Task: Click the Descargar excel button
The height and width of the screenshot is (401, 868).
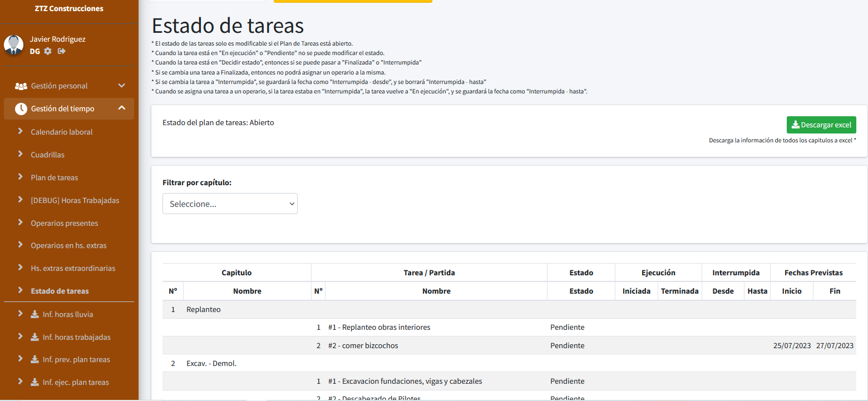Action: (821, 125)
